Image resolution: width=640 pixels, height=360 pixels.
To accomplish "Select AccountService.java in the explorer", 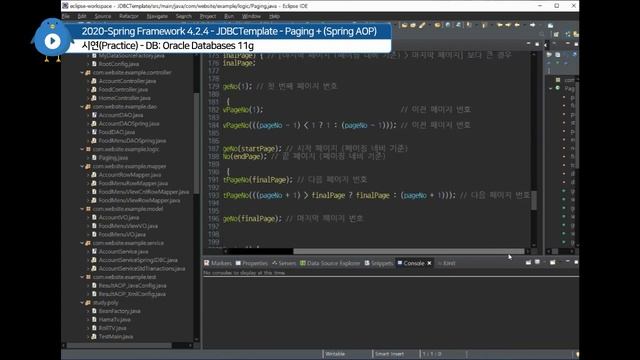I will (x=123, y=251).
